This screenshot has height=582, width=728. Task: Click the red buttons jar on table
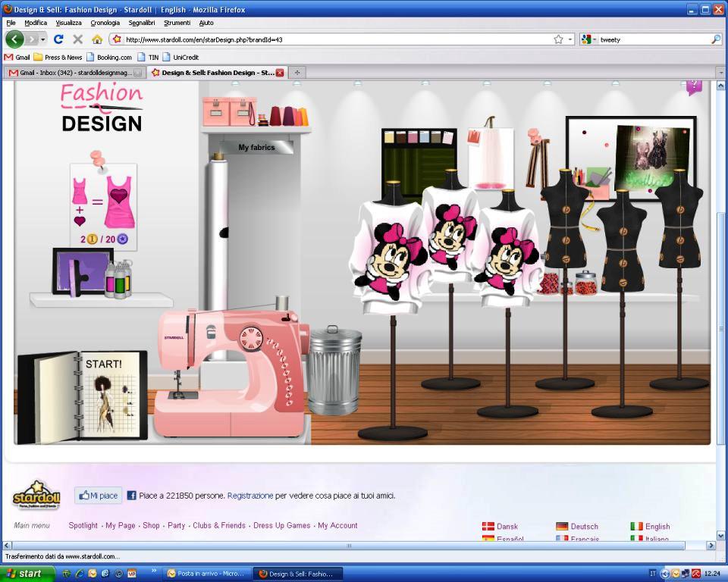pos(586,283)
